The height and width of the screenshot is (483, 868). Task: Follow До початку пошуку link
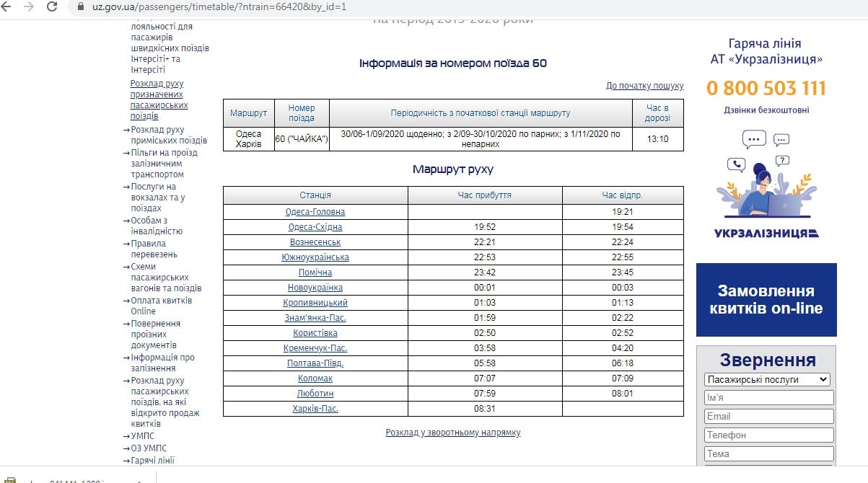point(645,86)
